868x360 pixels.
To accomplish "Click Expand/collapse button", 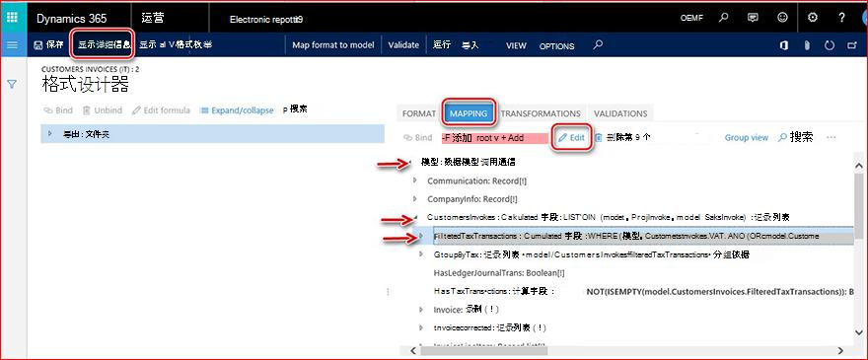I will click(x=237, y=110).
